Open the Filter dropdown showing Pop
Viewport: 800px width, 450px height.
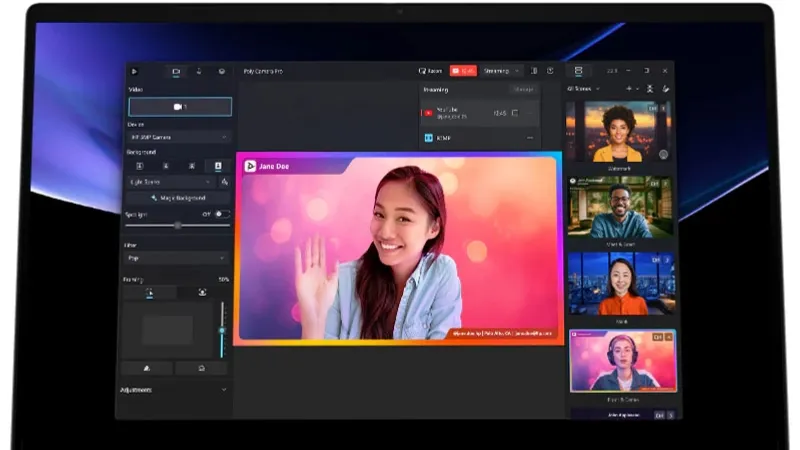179,258
